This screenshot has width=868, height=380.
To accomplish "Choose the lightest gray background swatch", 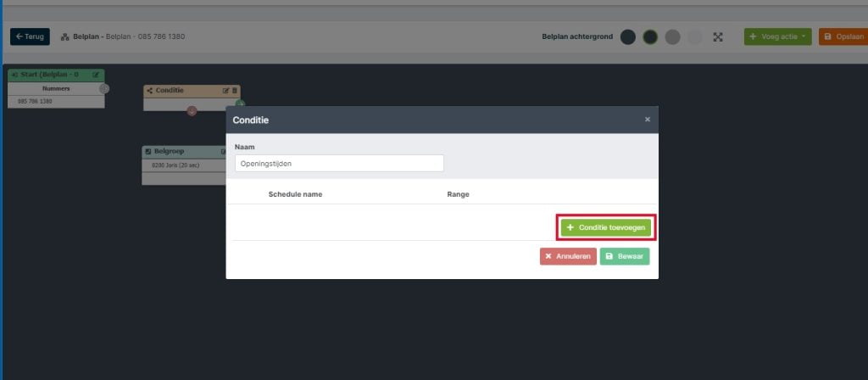I will 695,37.
